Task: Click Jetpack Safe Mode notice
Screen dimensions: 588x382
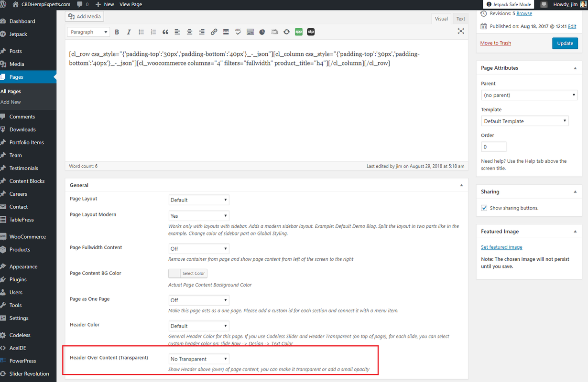Action: [x=509, y=4]
